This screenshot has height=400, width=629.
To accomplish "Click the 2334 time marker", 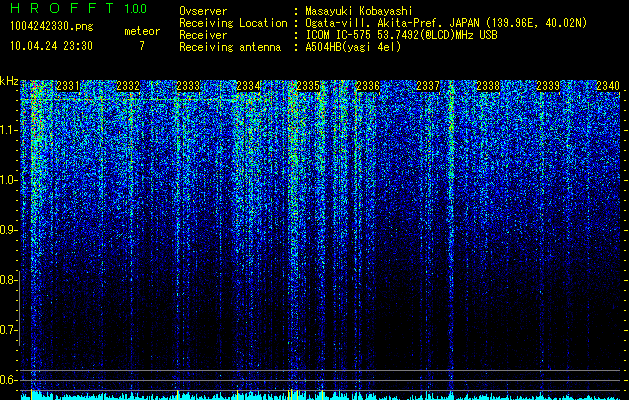I will pos(248,86).
